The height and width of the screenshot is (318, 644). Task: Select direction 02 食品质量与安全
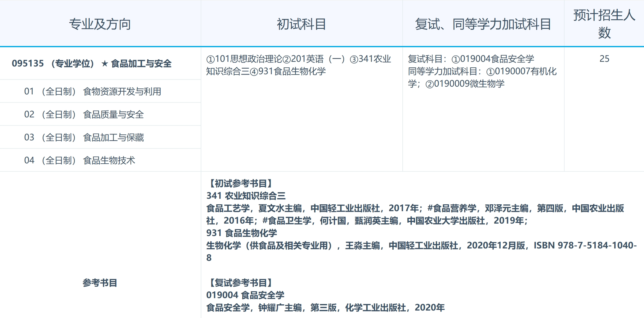point(88,114)
